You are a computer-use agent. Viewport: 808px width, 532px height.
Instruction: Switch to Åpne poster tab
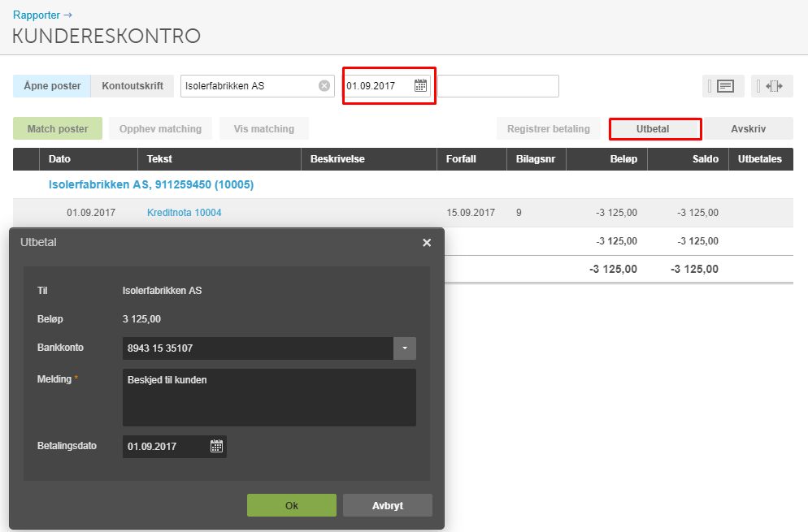click(x=52, y=86)
